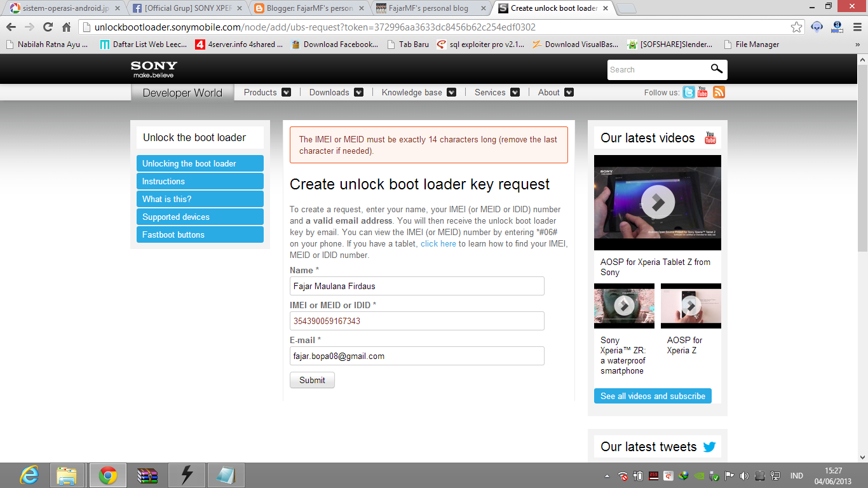868x488 pixels.
Task: Click the YouTube icon beside Our latest videos
Action: 710,138
